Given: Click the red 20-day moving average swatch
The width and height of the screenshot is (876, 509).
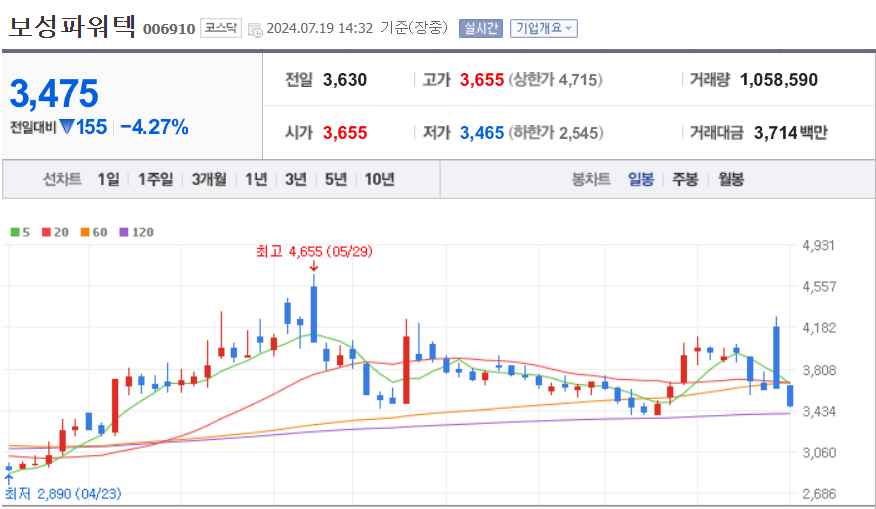Looking at the screenshot, I should (x=46, y=232).
